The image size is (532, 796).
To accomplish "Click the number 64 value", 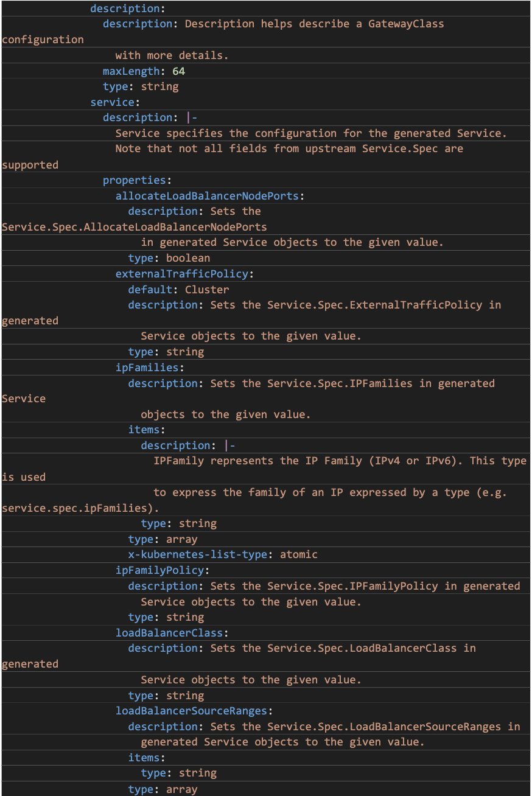I will 178,71.
